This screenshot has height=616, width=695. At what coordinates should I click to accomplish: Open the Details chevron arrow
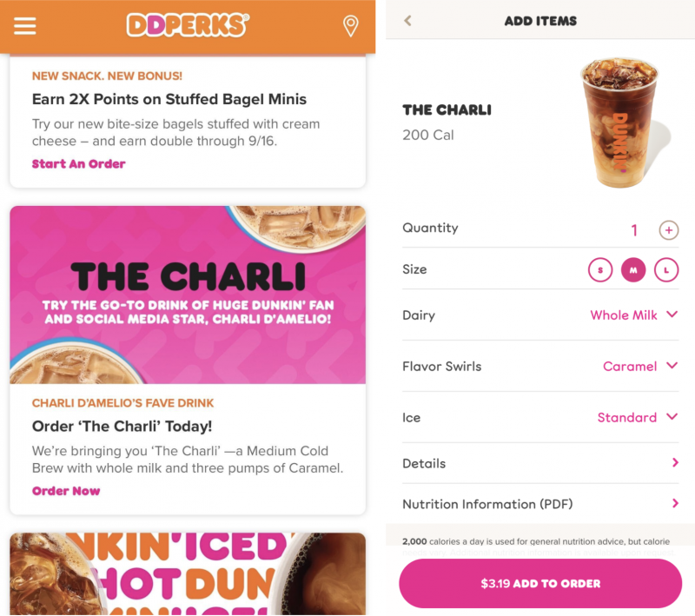[x=675, y=463]
